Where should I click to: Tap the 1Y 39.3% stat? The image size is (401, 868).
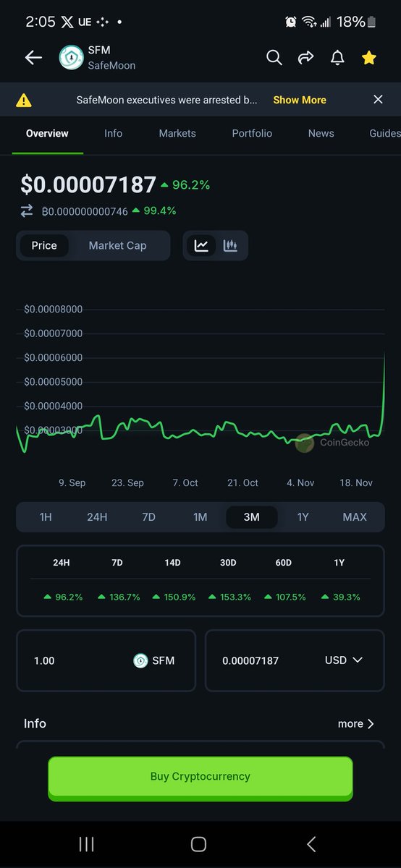(x=339, y=597)
